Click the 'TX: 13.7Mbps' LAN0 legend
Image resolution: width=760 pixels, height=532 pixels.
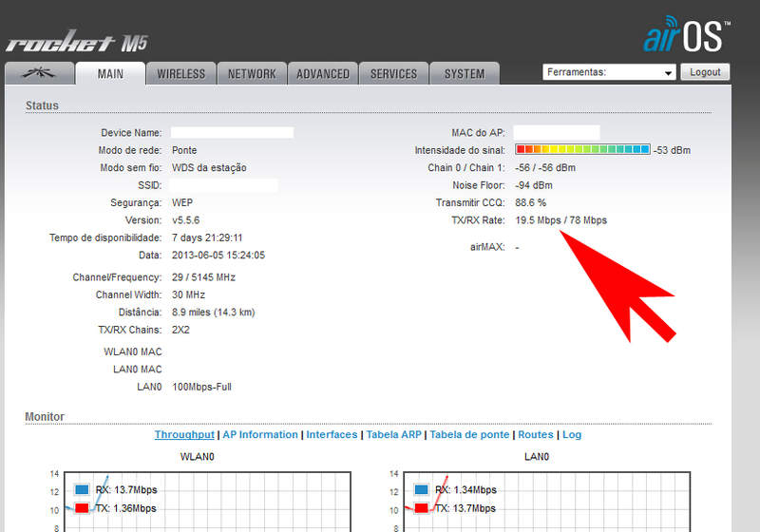pyautogui.click(x=465, y=508)
